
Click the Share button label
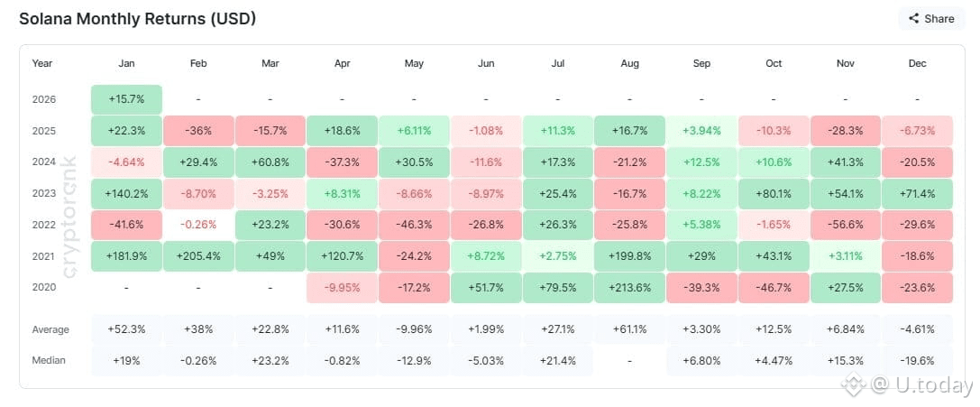(x=939, y=18)
